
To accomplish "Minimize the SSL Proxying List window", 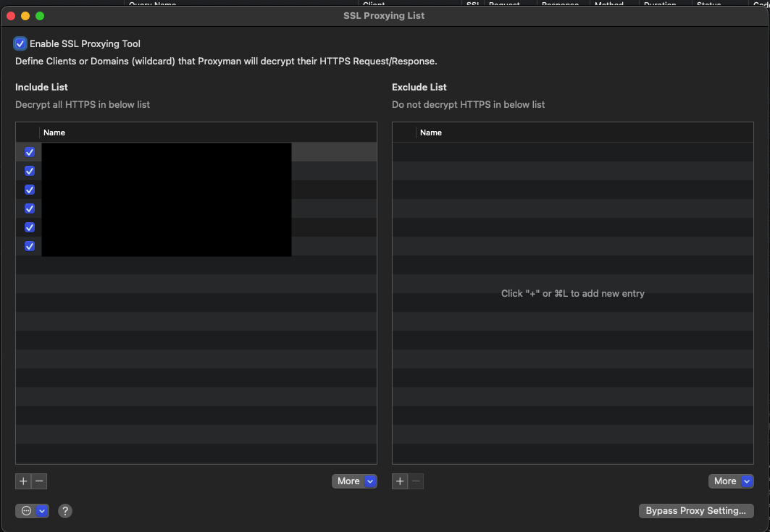I will click(x=25, y=16).
